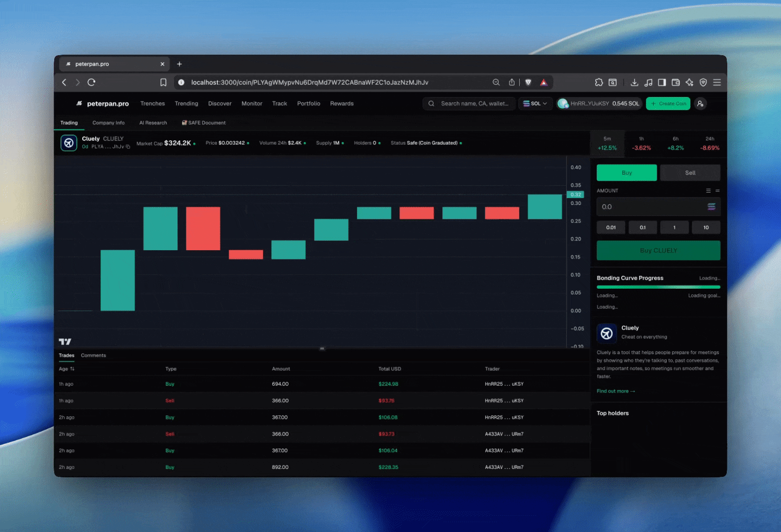Click the Cluely logo in the info panel

[x=607, y=333]
